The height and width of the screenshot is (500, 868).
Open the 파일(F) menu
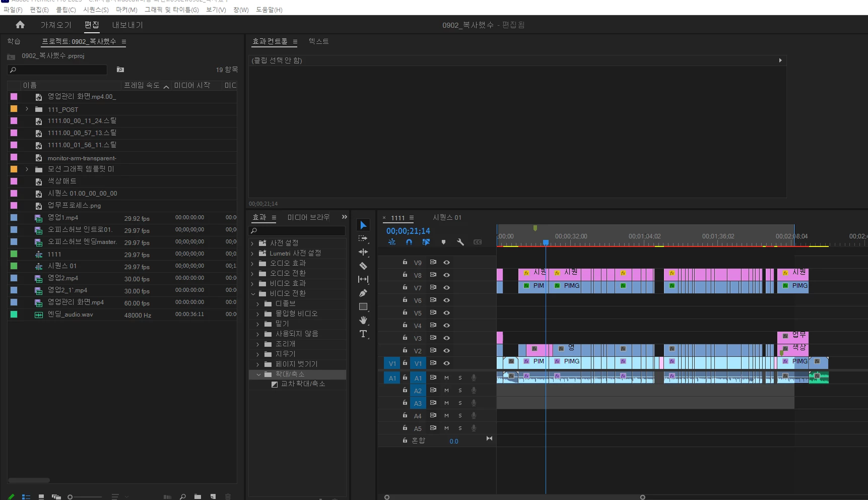click(13, 10)
